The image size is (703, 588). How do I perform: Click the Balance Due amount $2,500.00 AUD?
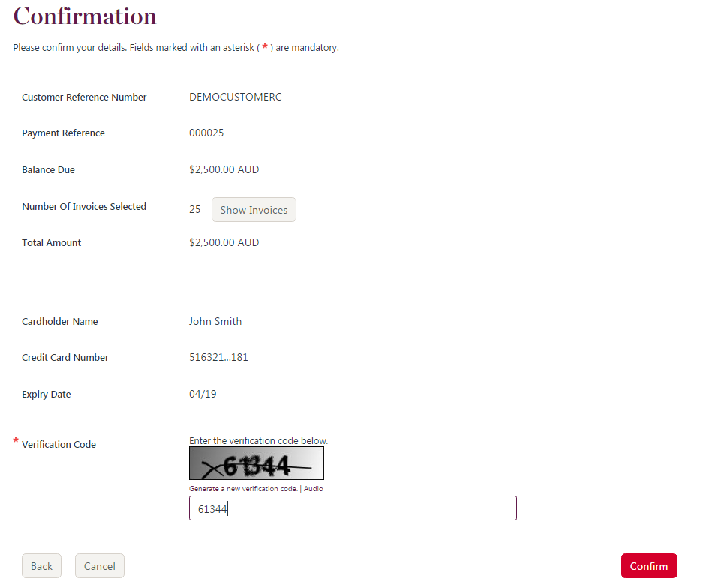pyautogui.click(x=224, y=169)
